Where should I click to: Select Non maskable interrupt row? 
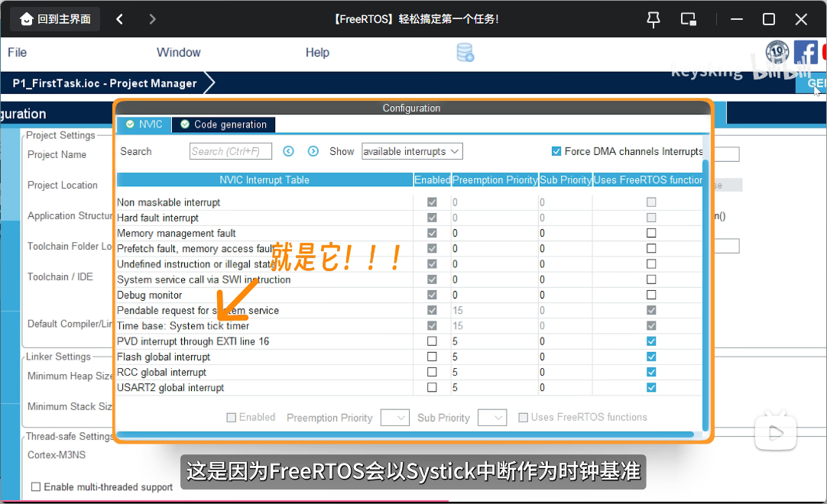(x=409, y=202)
